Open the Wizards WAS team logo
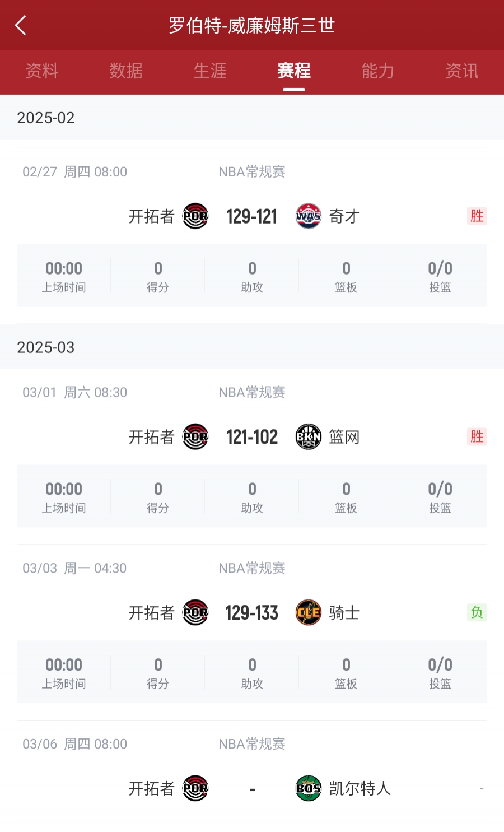This screenshot has width=504, height=832. point(308,216)
